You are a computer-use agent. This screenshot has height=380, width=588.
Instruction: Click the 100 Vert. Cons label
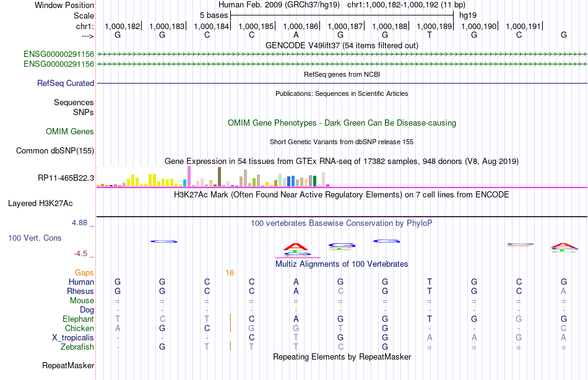[x=35, y=238]
